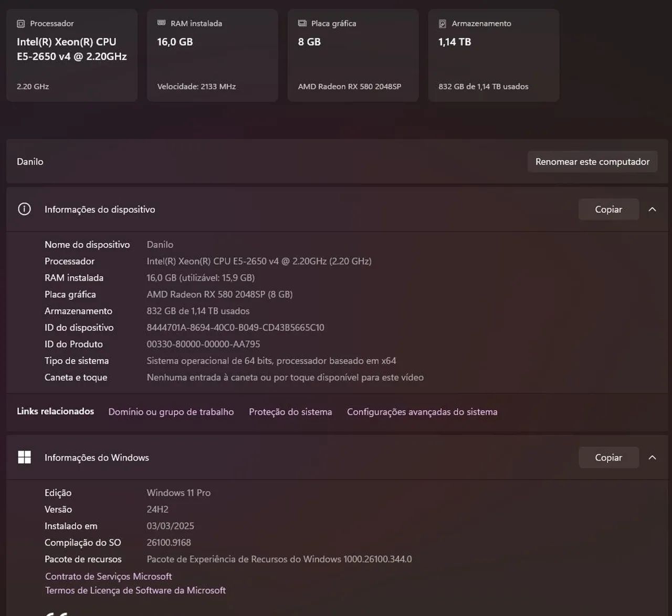Viewport: 672px width, 616px height.
Task: Click the info circle icon beside Informações do dispositivo
Action: point(24,209)
